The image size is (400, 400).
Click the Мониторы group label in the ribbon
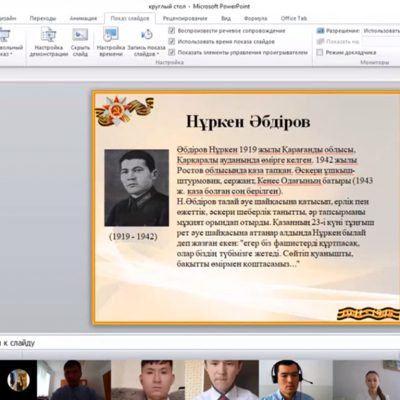tap(374, 62)
